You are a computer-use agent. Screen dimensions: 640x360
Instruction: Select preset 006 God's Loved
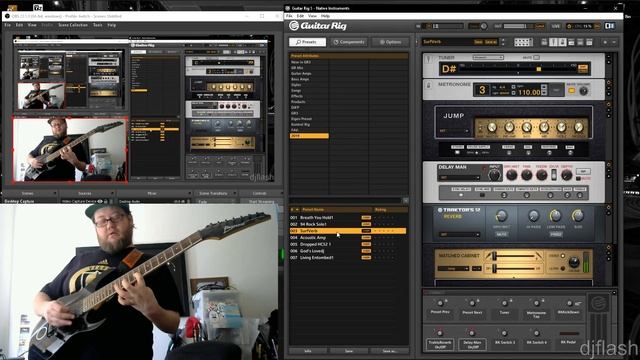tap(348, 251)
